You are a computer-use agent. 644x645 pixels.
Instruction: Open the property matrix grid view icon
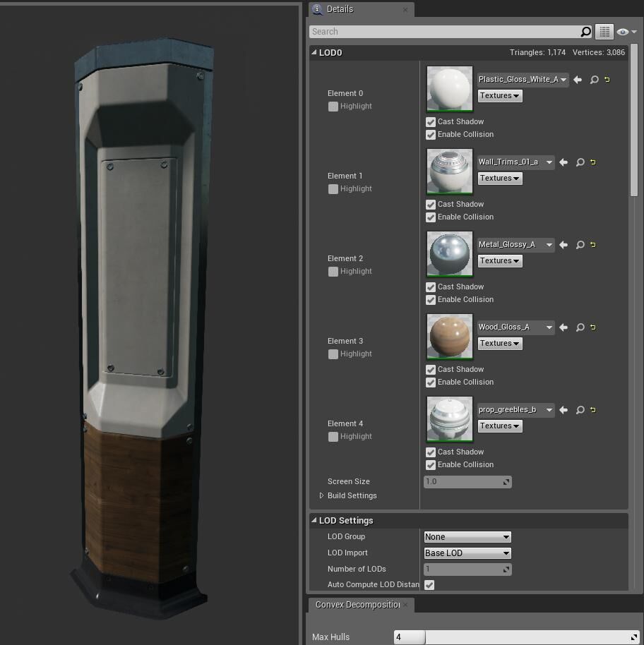(604, 32)
